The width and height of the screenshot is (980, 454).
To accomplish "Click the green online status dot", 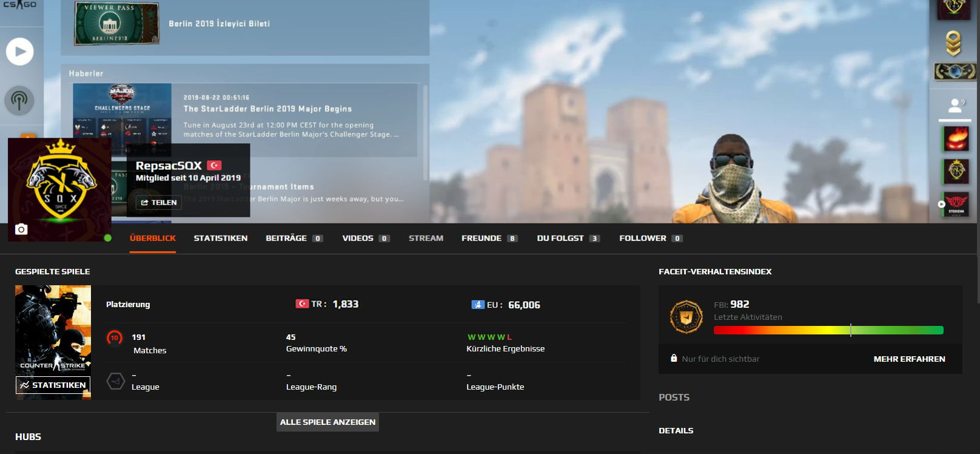I will coord(108,238).
